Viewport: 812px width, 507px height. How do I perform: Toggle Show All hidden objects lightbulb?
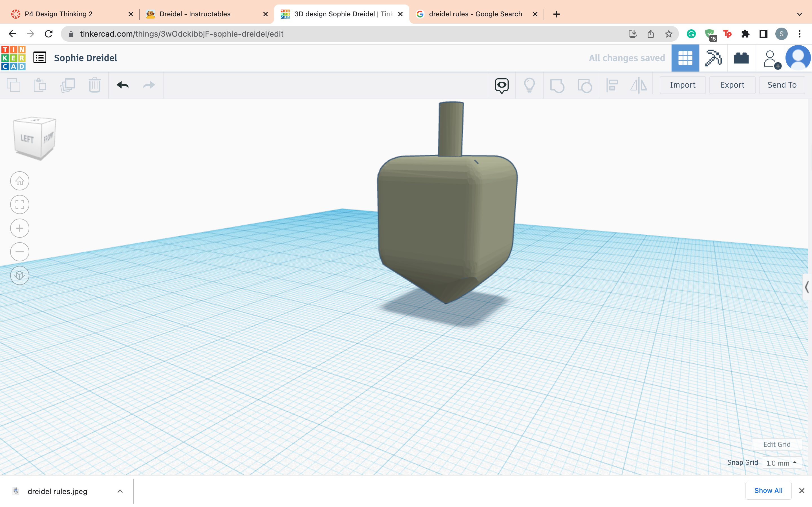529,85
